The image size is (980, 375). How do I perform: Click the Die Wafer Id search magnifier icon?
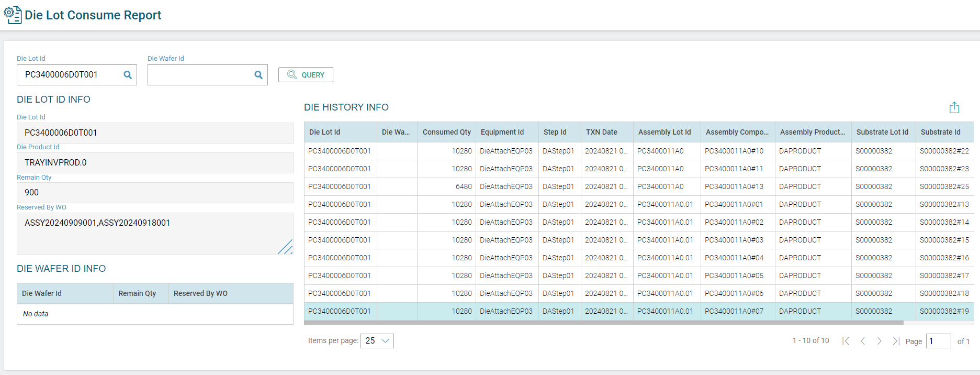click(258, 75)
